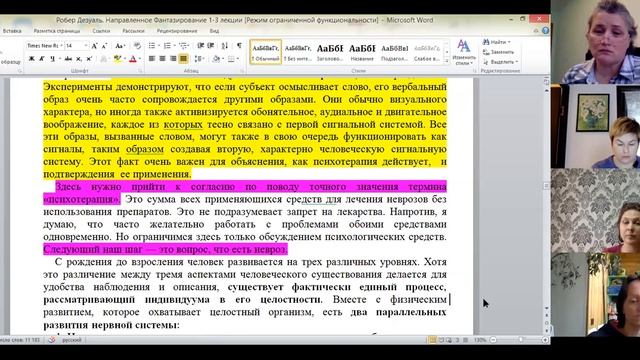This screenshot has width=640, height=360.
Task: Apply the Название style
Action: point(362,52)
